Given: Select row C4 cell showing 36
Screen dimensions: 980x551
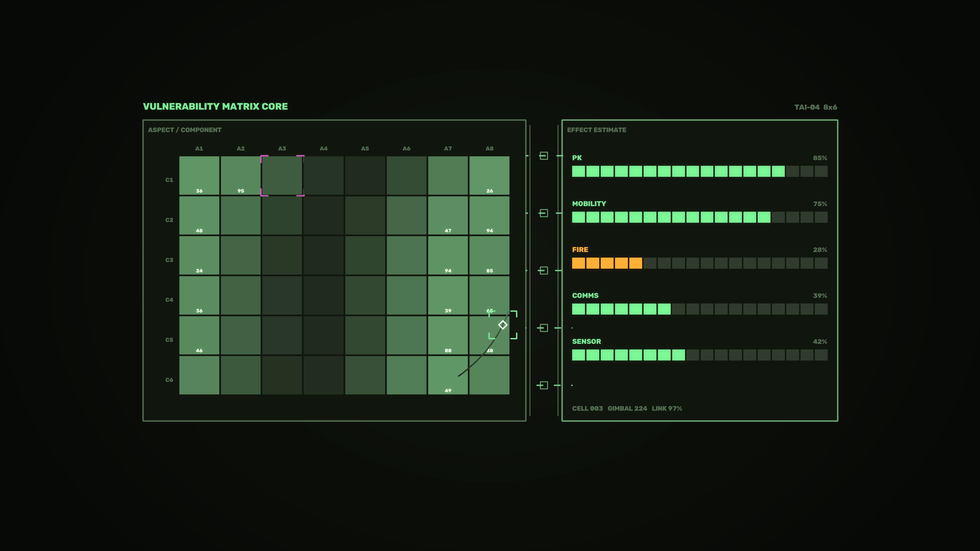Looking at the screenshot, I should point(199,295).
